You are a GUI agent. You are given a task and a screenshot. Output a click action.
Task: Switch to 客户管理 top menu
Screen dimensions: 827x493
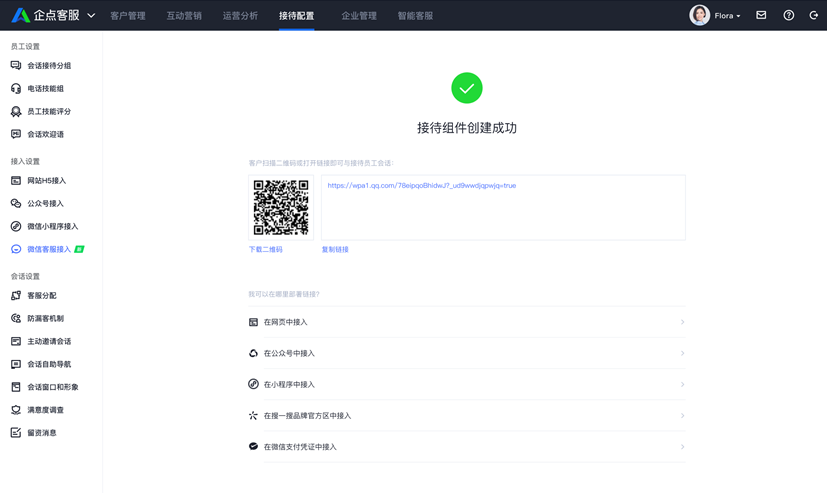pos(128,16)
